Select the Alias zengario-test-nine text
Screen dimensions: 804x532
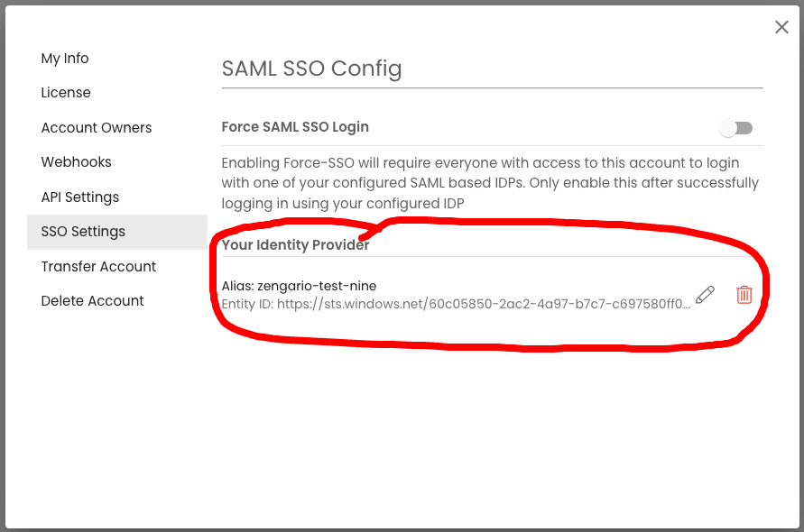[x=299, y=286]
